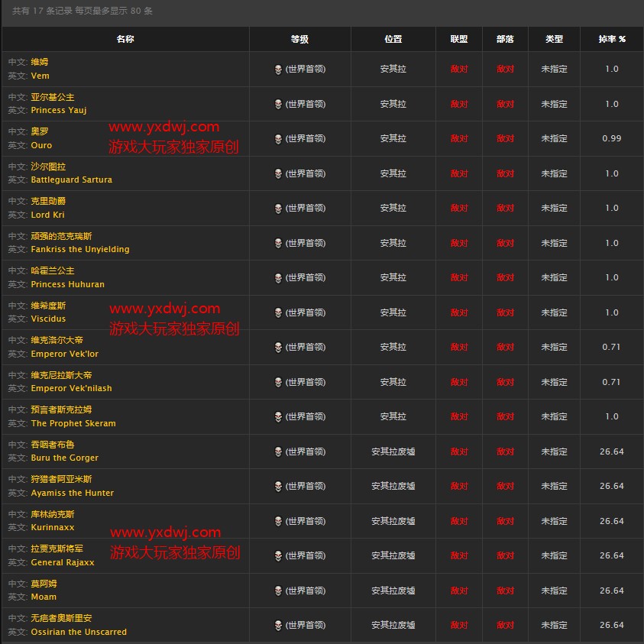Click the 联盟 column header
644x644 pixels.
tap(458, 39)
